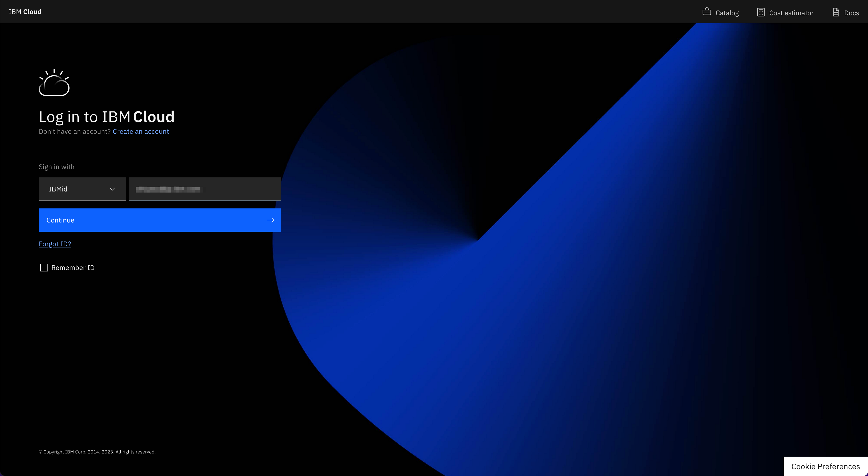Click the Remember ID label text
This screenshot has height=476, width=868.
(73, 268)
